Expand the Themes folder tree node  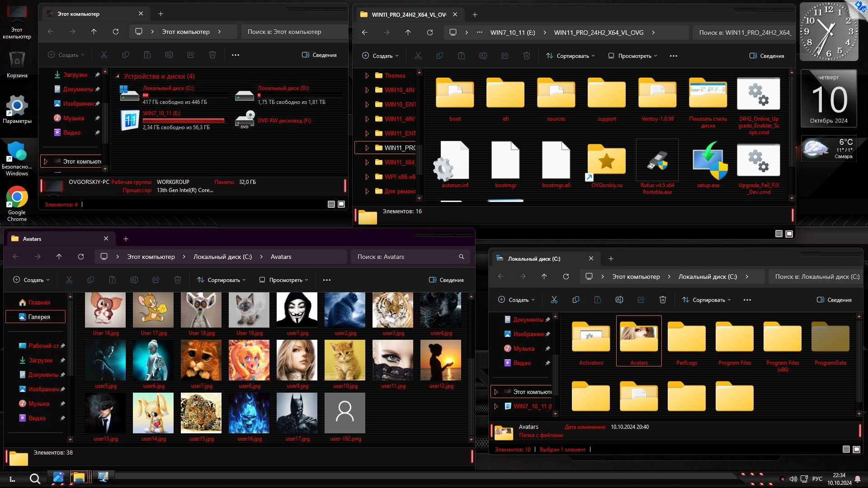coord(367,76)
